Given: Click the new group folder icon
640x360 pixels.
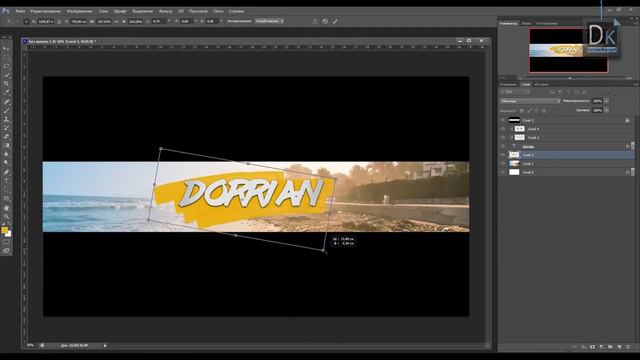Looking at the screenshot, I should click(x=610, y=347).
